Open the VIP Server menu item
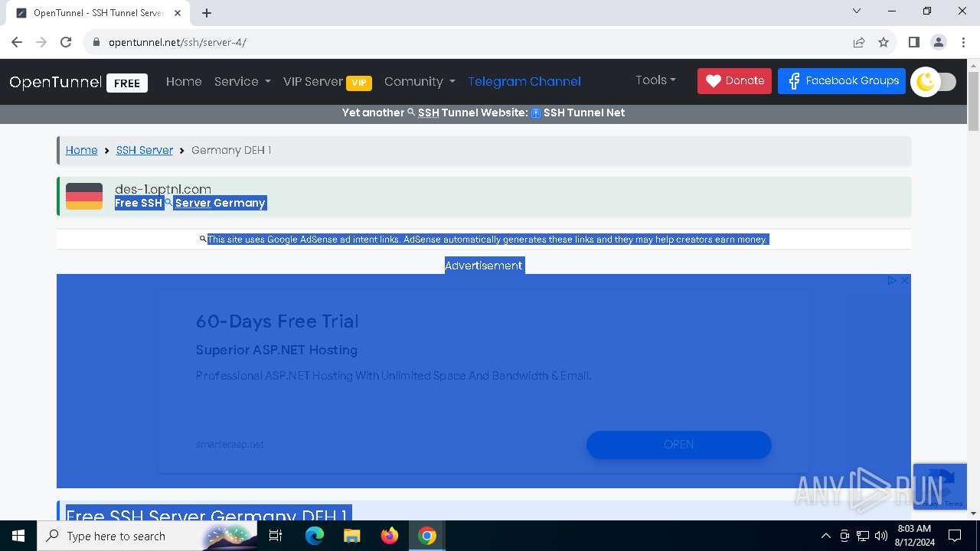The image size is (980, 551). 327,81
